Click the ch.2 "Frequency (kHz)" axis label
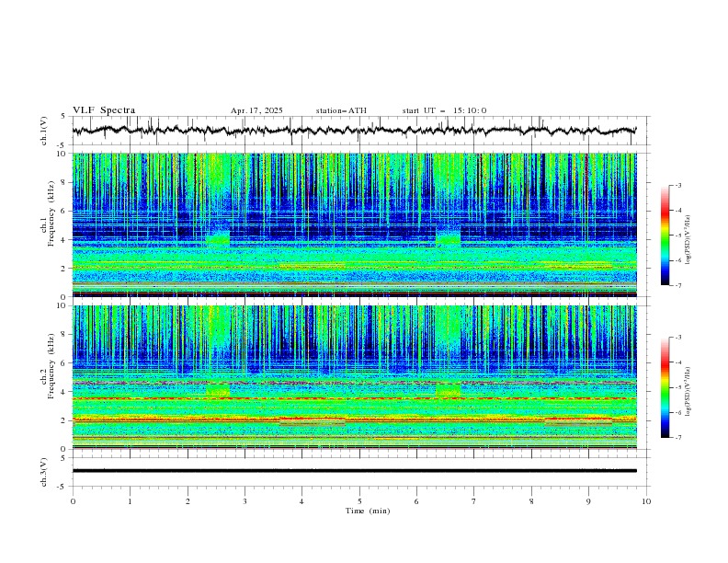The width and height of the screenshot is (728, 563). 51,366
